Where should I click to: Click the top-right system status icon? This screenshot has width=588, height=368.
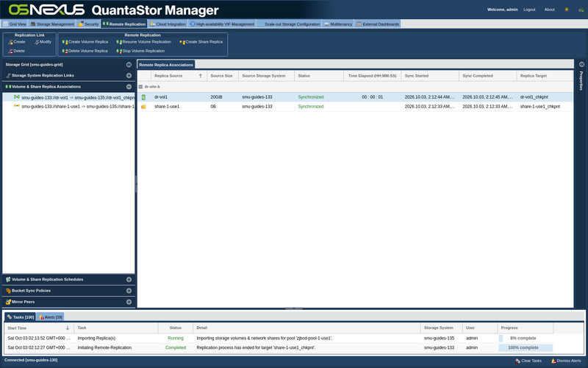point(581,10)
